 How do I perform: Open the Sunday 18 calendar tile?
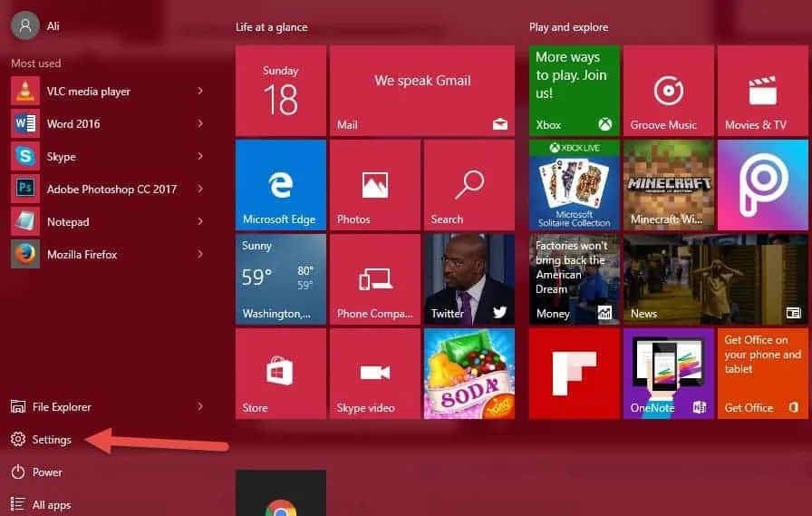click(x=280, y=91)
